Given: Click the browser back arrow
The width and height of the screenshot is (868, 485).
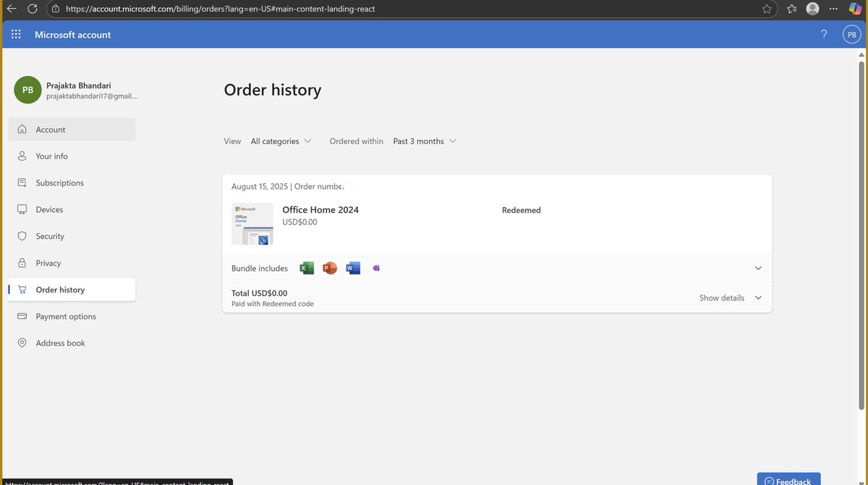Looking at the screenshot, I should (12, 9).
